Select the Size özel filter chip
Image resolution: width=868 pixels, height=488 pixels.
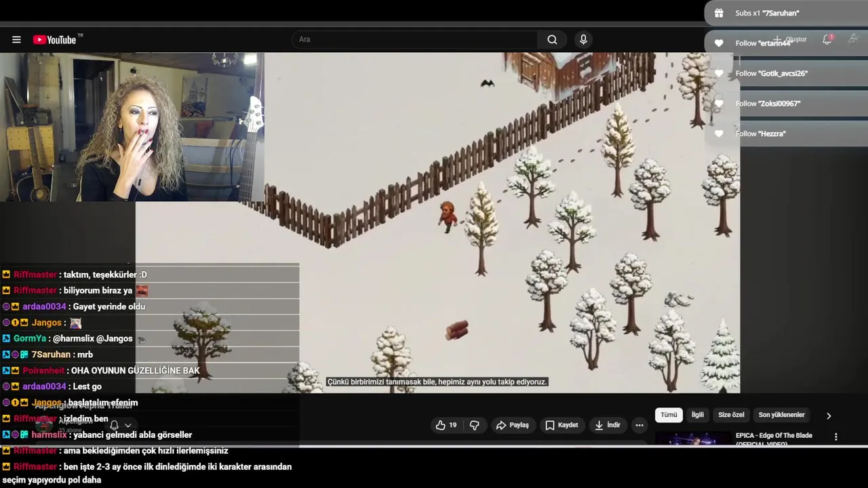731,415
